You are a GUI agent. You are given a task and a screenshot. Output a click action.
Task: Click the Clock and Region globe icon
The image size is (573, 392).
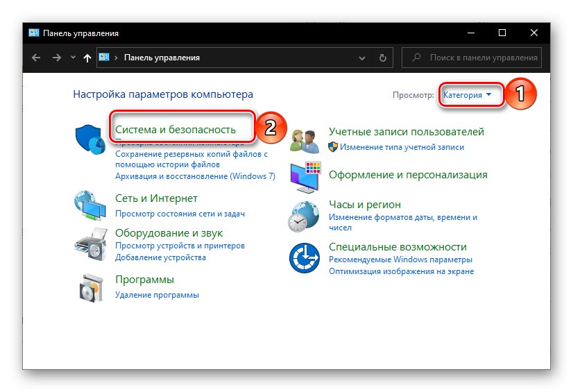pos(303,216)
